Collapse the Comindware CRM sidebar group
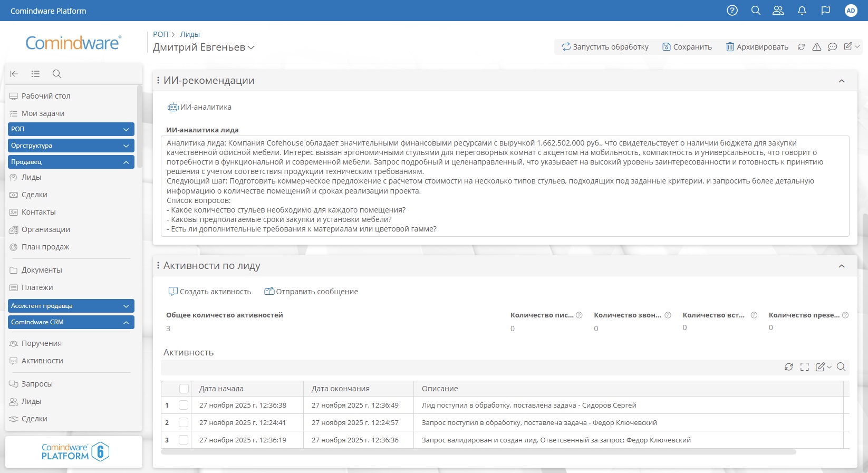This screenshot has width=868, height=473. tap(71, 322)
